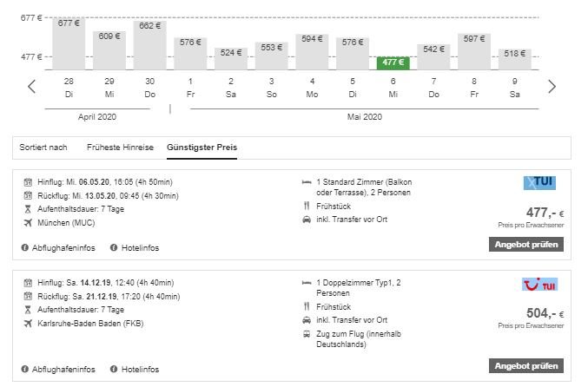Select the 677 € bar for 28 Di
This screenshot has width=588, height=387.
click(x=68, y=43)
